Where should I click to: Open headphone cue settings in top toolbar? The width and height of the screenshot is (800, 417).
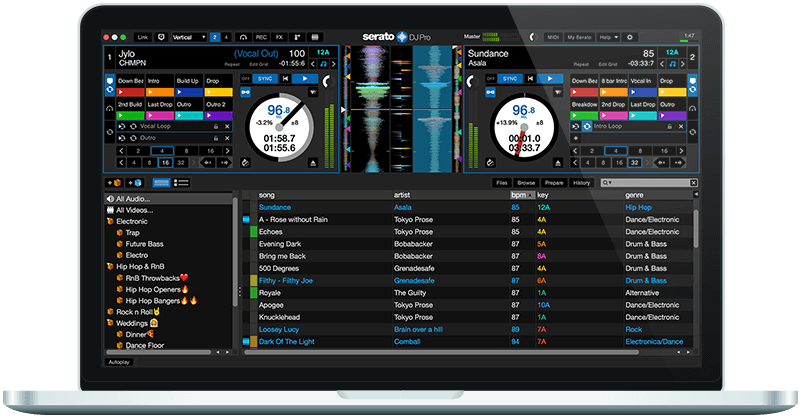pos(243,37)
